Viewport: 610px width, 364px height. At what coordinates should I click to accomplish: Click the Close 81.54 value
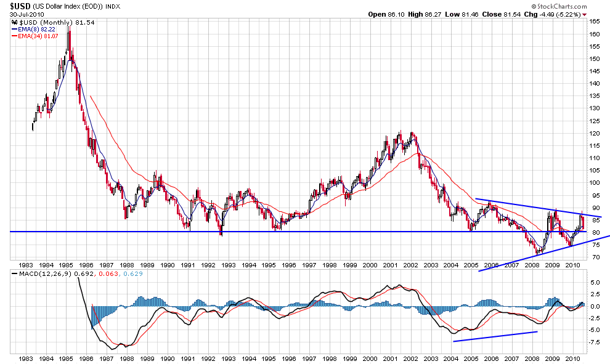pos(501,14)
